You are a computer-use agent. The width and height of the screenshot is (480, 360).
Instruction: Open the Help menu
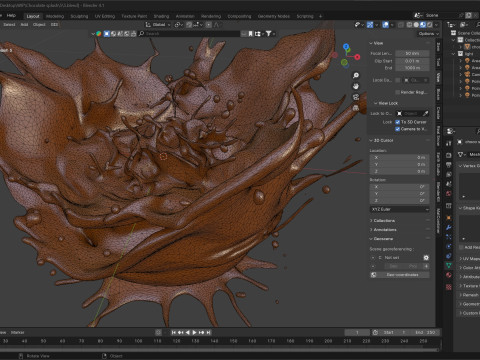pos(11,15)
